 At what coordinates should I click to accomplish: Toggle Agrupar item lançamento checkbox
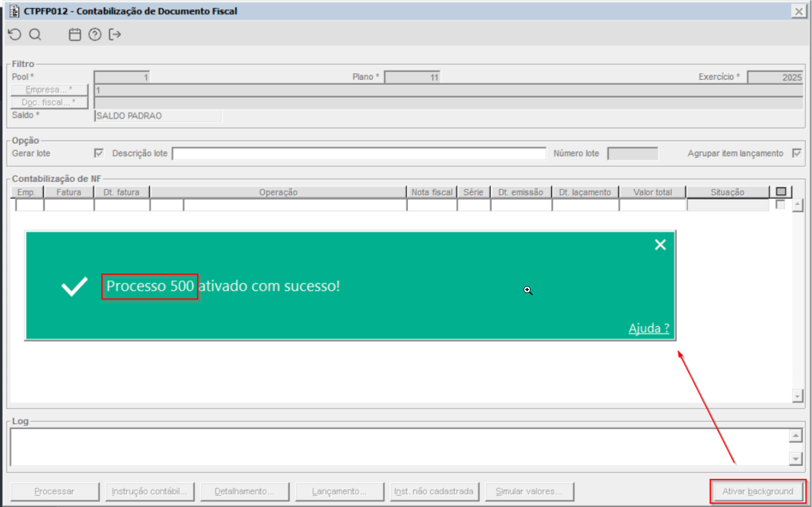797,153
